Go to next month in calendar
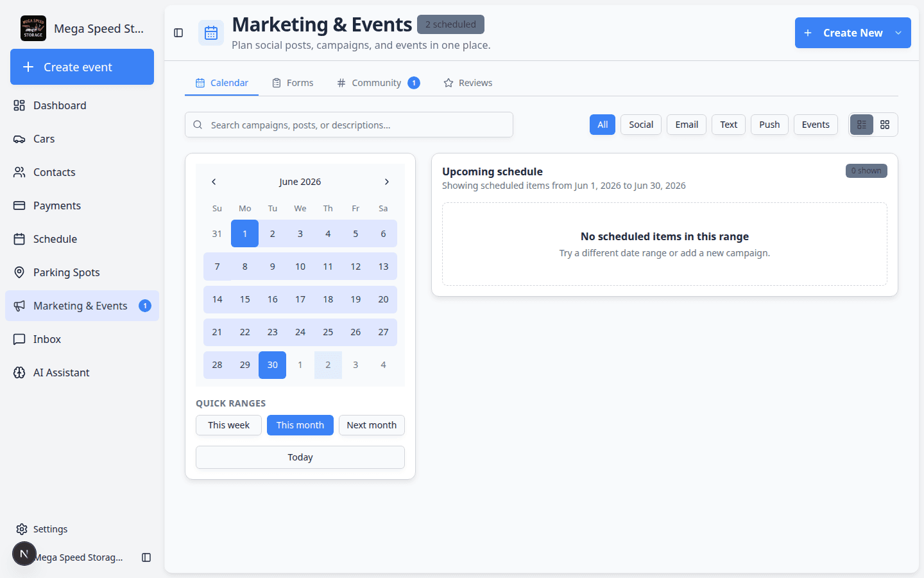The width and height of the screenshot is (924, 578). [x=386, y=182]
